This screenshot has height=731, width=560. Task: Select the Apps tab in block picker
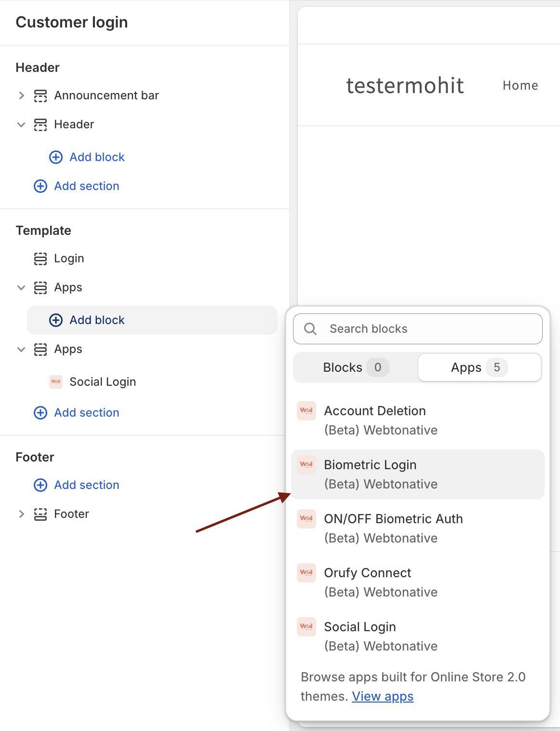[x=480, y=367]
